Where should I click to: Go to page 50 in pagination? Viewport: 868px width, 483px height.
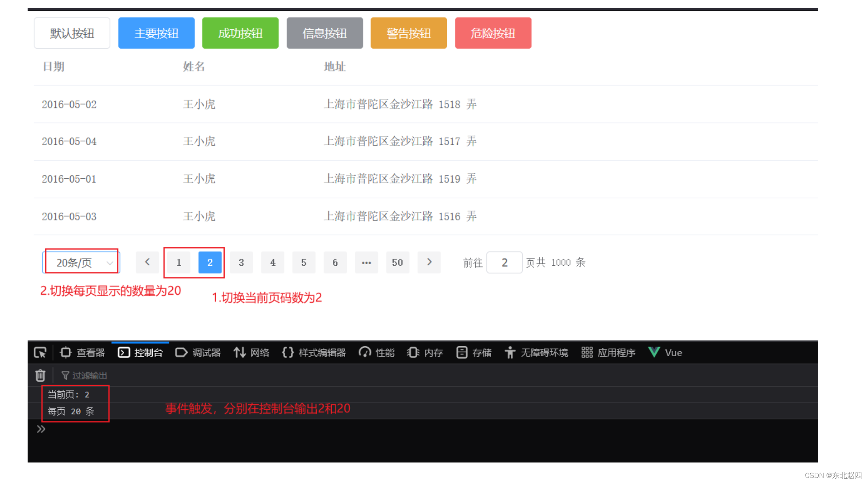point(397,262)
